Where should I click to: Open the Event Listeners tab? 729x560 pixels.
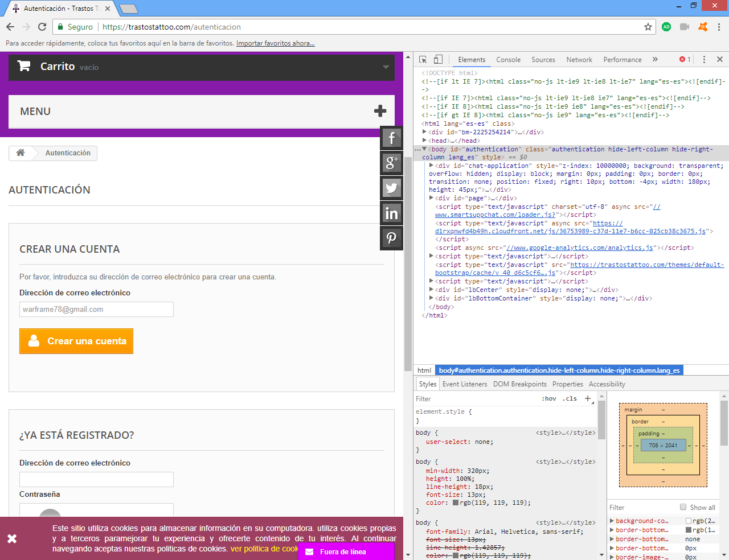465,384
